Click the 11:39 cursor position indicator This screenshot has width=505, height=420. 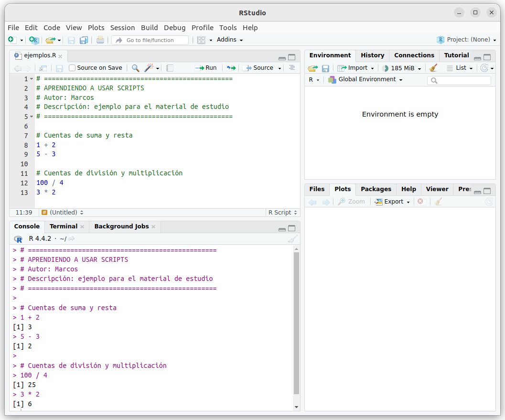[24, 213]
